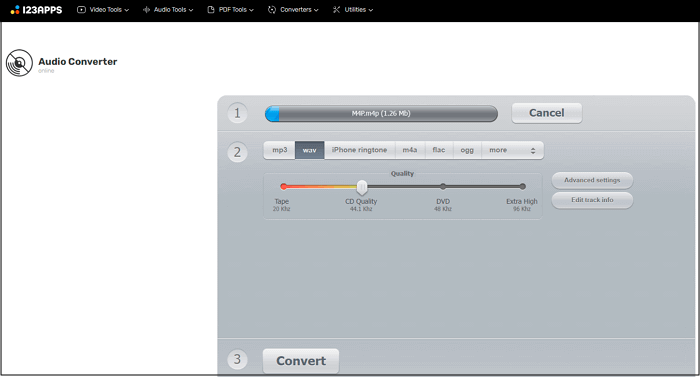The image size is (700, 377).
Task: Click the M4P.m4p upload progress bar
Action: pyautogui.click(x=381, y=113)
